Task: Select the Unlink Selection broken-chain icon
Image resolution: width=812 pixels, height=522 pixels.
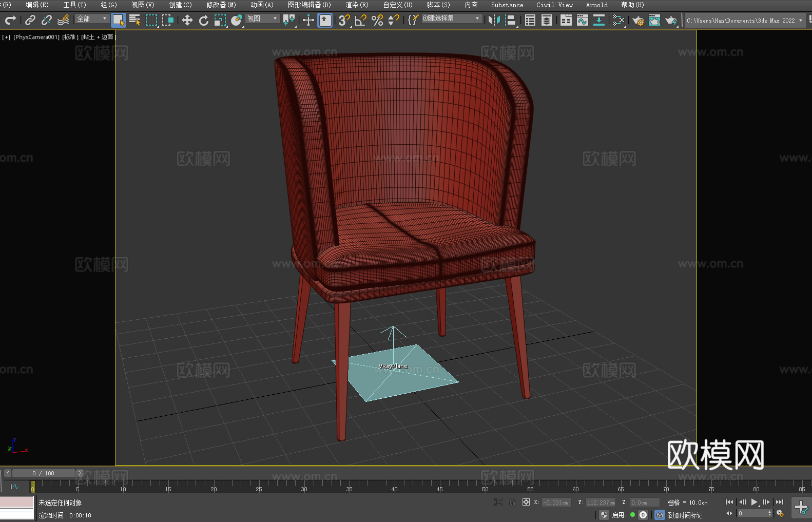Action: [x=47, y=20]
